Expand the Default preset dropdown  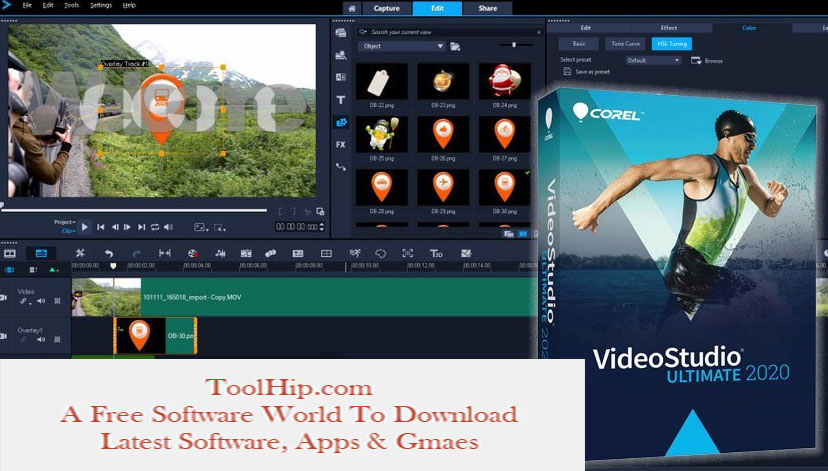pyautogui.click(x=653, y=61)
